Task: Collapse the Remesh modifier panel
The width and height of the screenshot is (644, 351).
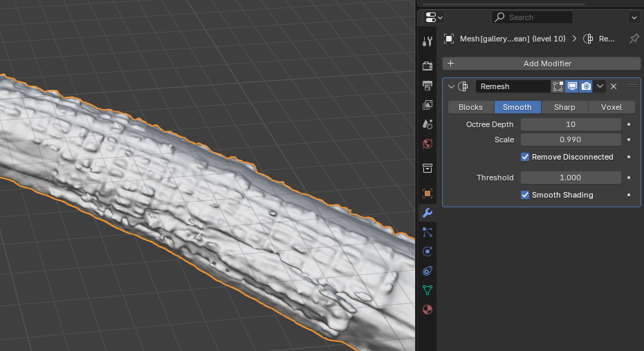Action: coord(451,86)
